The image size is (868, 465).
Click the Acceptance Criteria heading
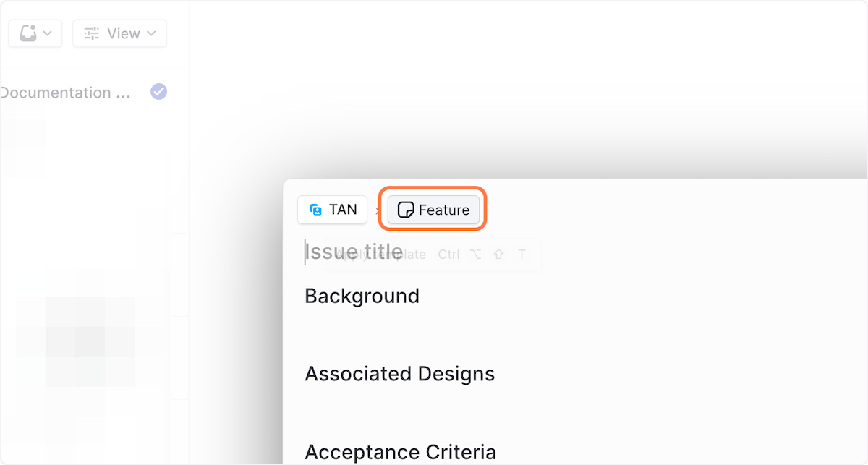click(400, 452)
